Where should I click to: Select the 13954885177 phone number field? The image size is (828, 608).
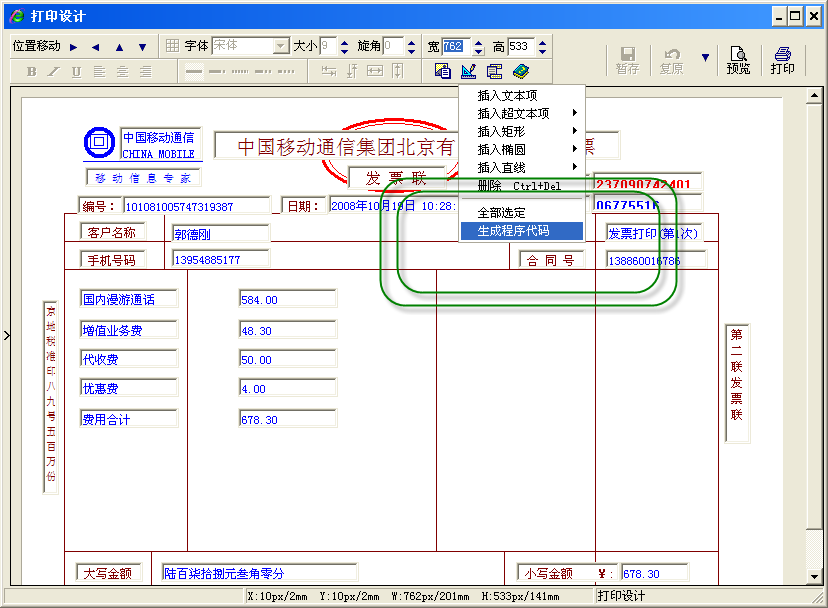coord(221,259)
